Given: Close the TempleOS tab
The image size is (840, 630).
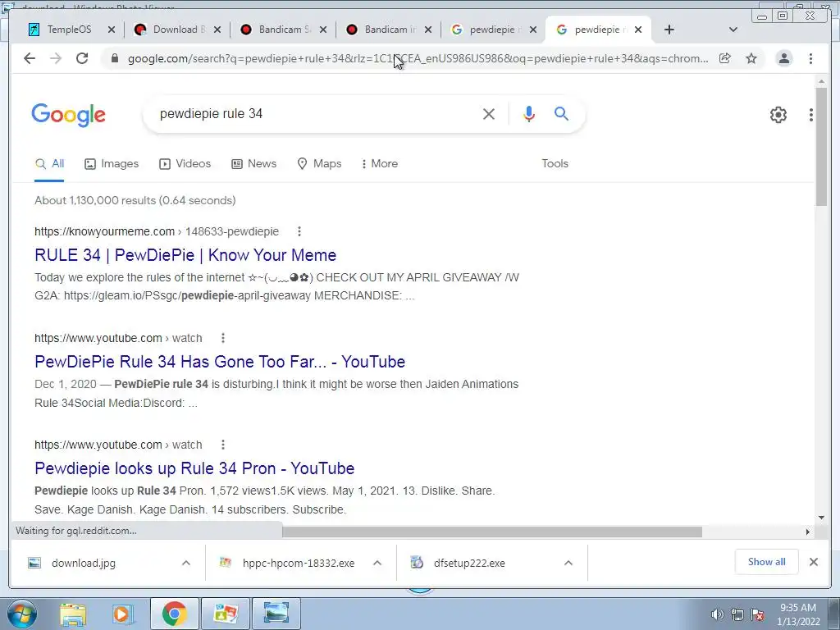Looking at the screenshot, I should [112, 30].
